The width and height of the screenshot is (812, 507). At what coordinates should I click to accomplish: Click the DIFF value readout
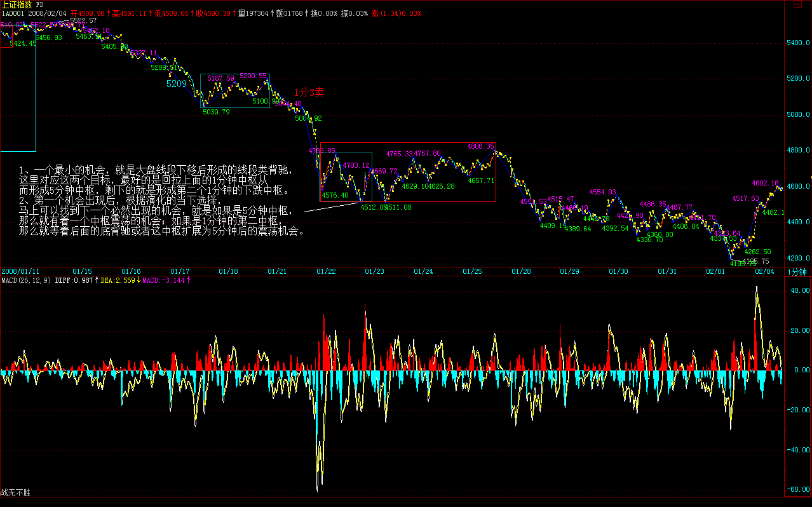76,280
